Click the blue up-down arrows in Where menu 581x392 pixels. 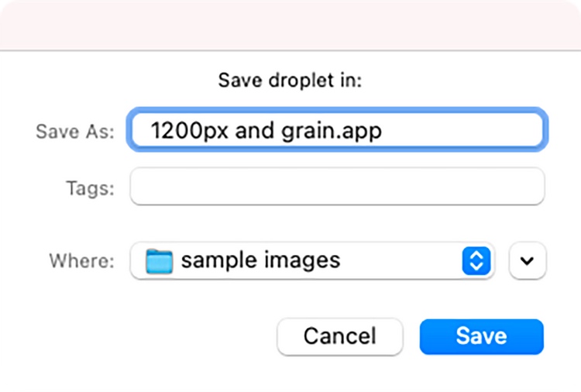[x=476, y=260]
